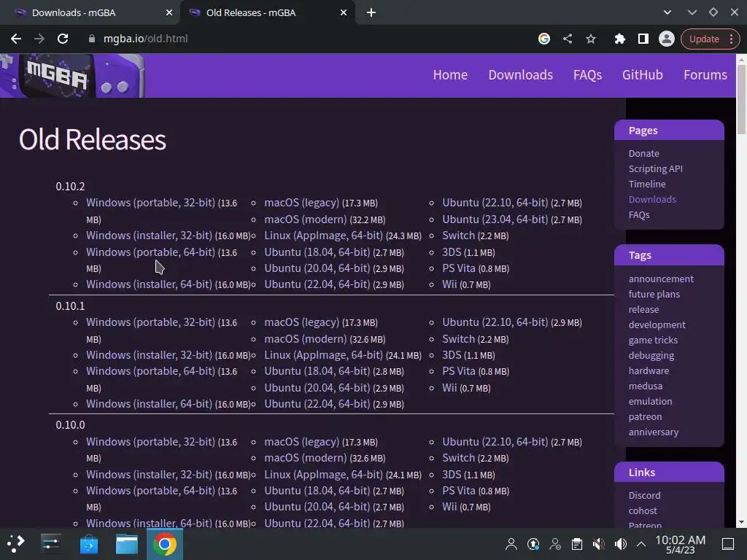Download 0.10.1 Switch build

click(458, 339)
